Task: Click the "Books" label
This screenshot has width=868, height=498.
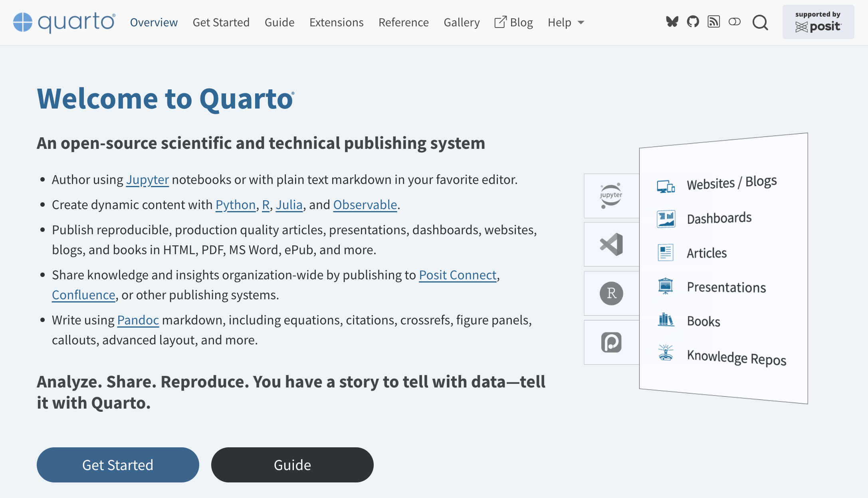Action: [704, 321]
